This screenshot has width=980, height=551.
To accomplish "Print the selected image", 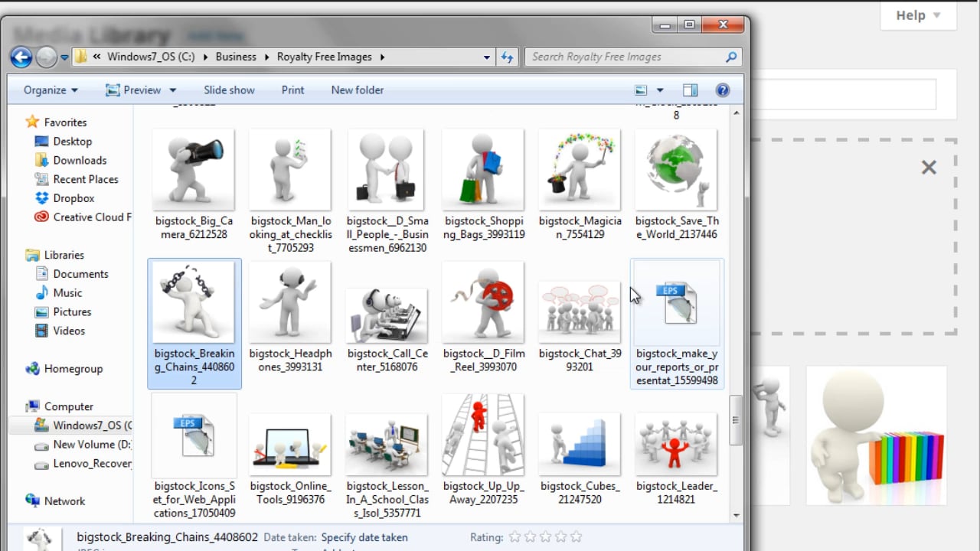I will [x=292, y=90].
